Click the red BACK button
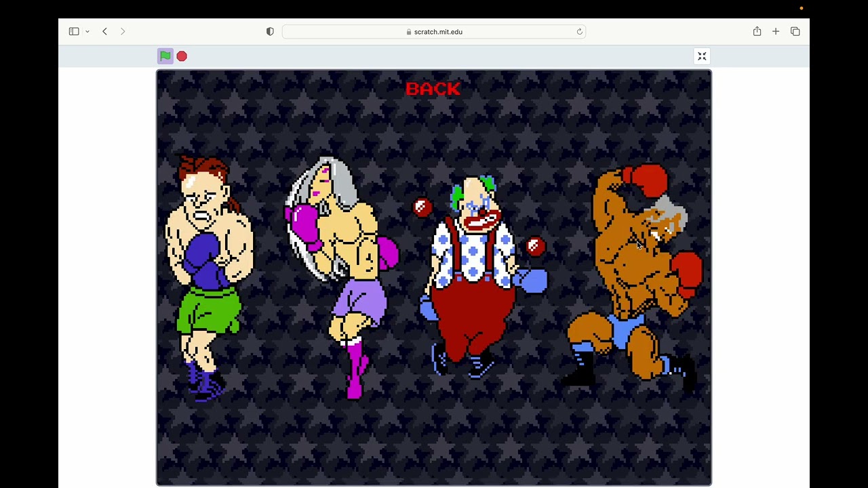868x488 pixels. (x=433, y=89)
